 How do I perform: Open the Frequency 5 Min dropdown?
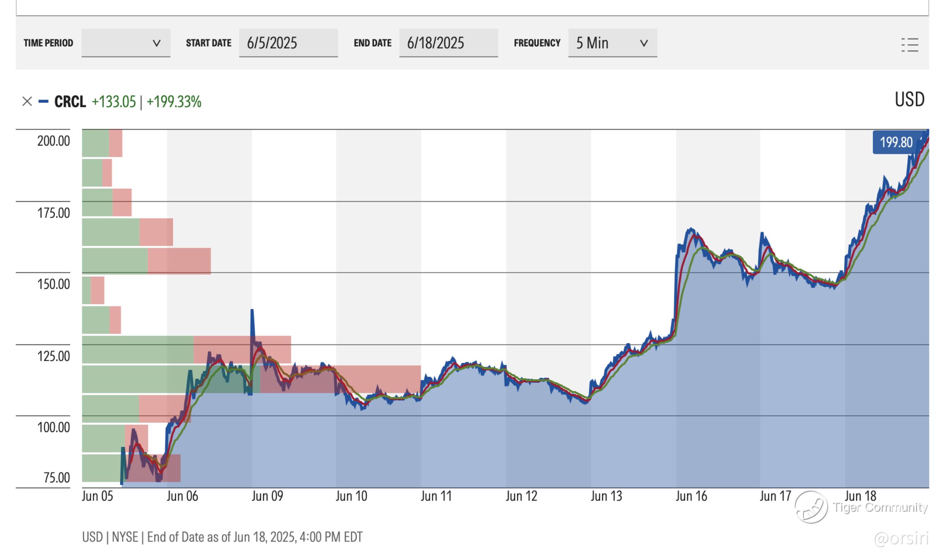click(x=612, y=43)
